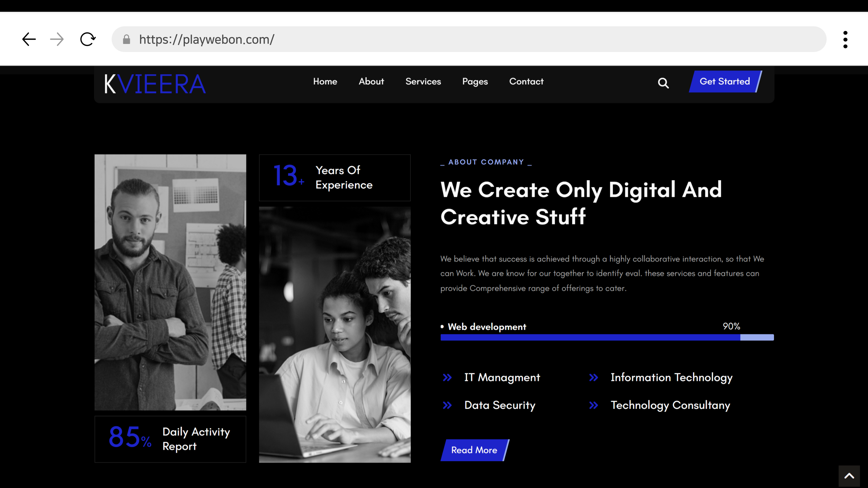Click the scroll-to-top chevron button
The image size is (868, 488).
click(x=849, y=476)
